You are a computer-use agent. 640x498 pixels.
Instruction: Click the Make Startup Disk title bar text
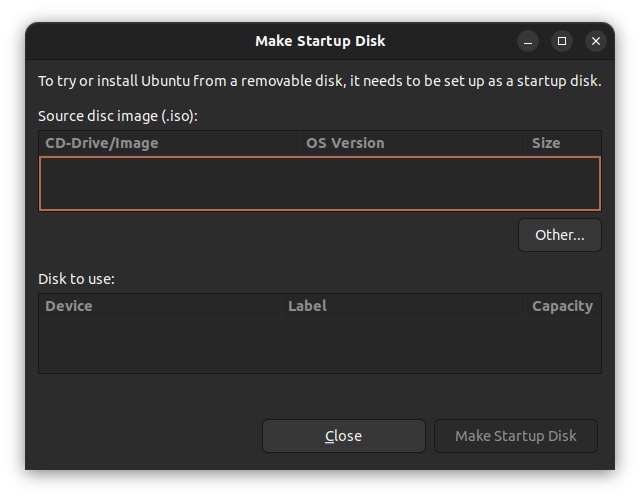point(320,41)
